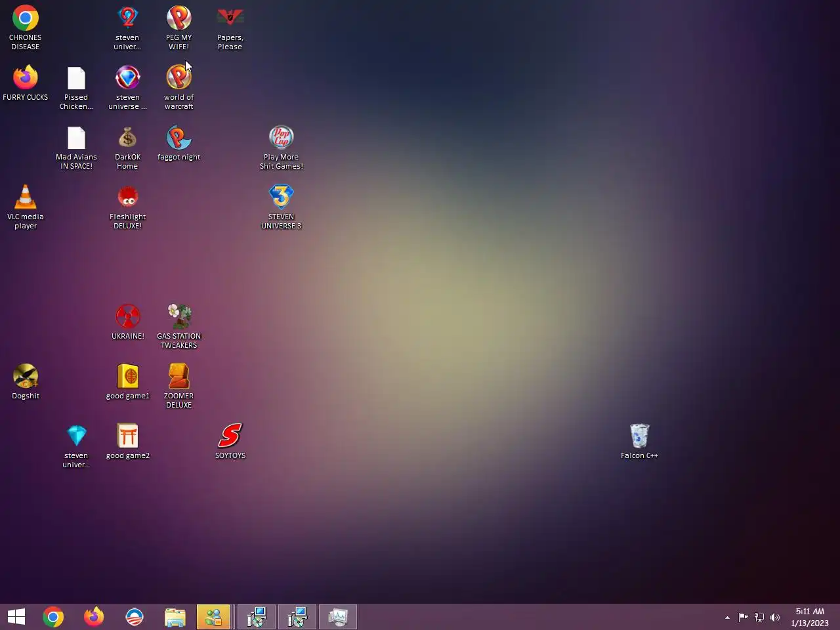Open Chrome from the taskbar
The height and width of the screenshot is (630, 840).
click(x=53, y=617)
